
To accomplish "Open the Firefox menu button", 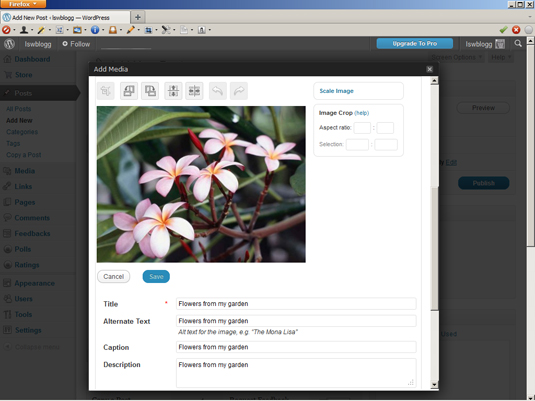I will click(23, 4).
